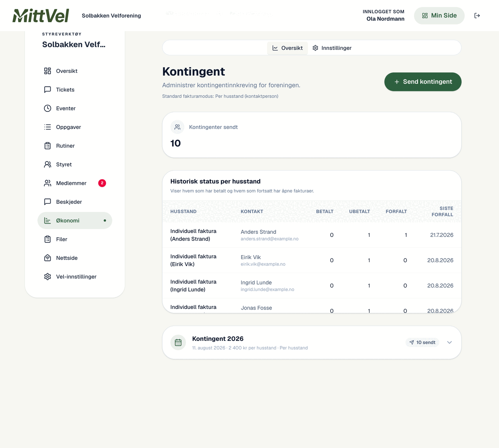
Task: Click the Rutiner clipboard icon
Action: tap(48, 146)
